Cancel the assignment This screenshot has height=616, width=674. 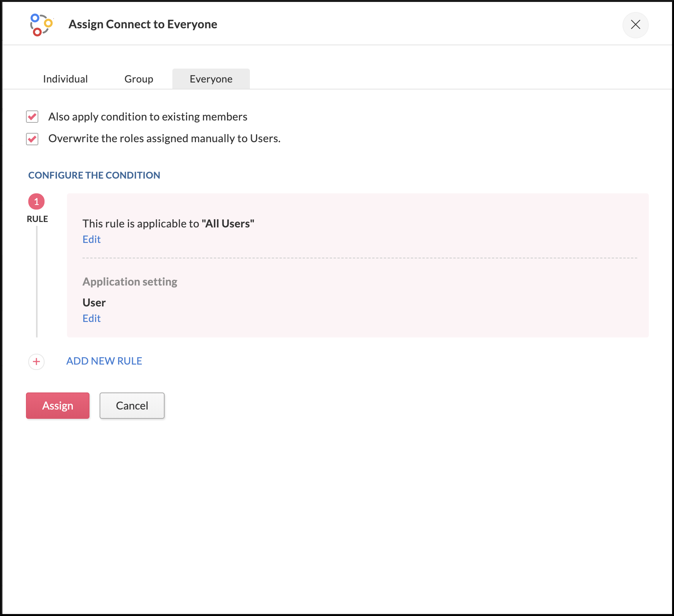pos(132,406)
